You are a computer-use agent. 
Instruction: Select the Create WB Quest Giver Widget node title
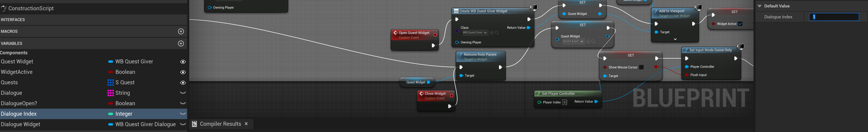point(483,11)
